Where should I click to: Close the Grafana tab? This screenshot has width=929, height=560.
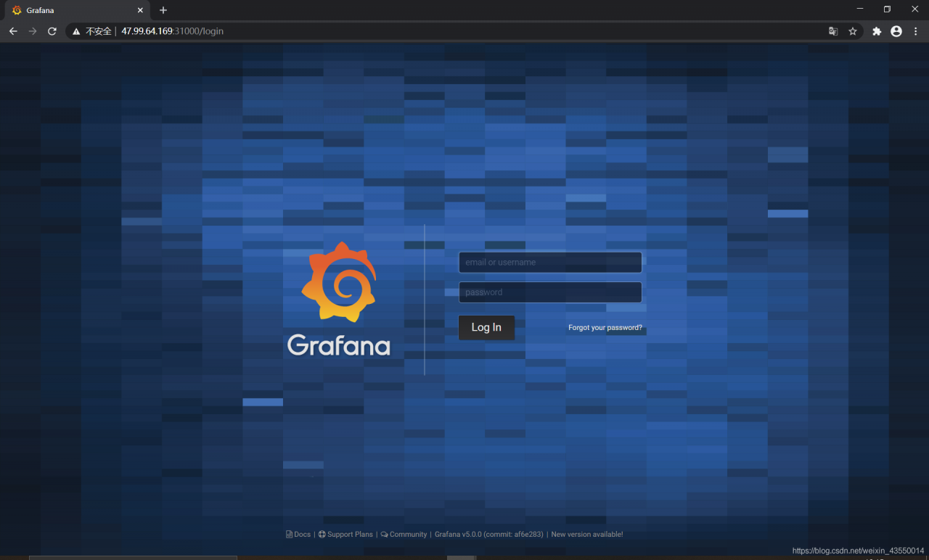click(141, 10)
